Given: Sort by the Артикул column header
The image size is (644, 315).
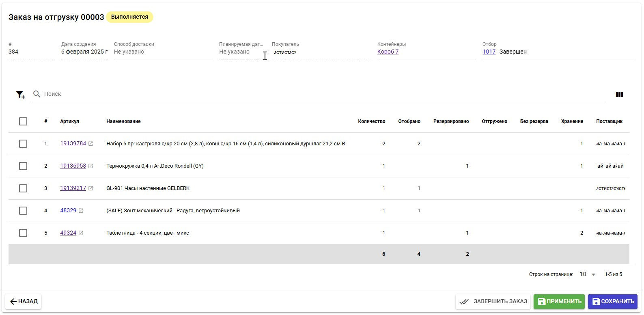Looking at the screenshot, I should 69,121.
